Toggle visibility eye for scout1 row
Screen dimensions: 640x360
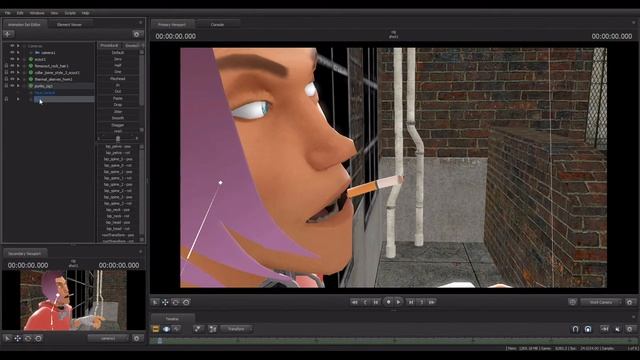12,59
